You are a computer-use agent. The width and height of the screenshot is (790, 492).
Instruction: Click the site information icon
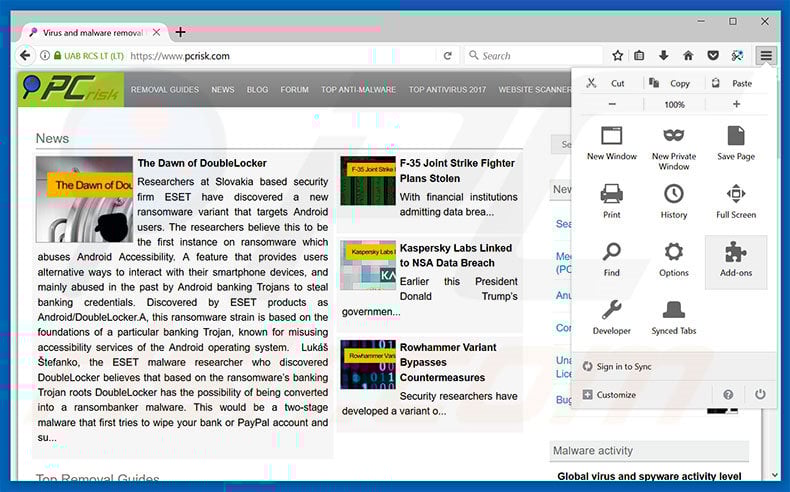(x=45, y=55)
